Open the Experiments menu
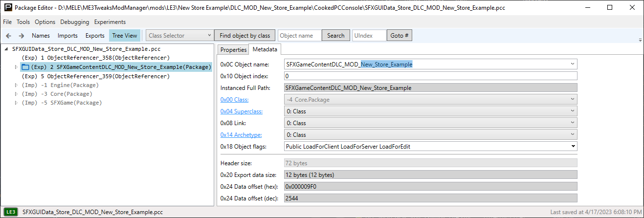 click(x=110, y=22)
